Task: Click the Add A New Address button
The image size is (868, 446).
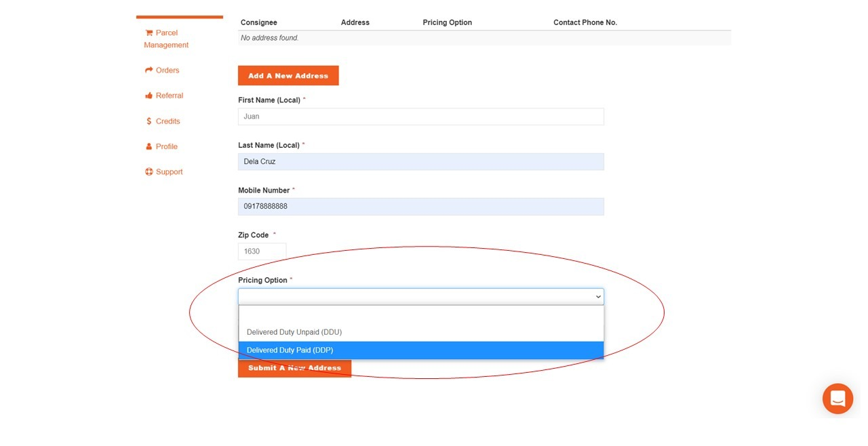Action: point(288,76)
